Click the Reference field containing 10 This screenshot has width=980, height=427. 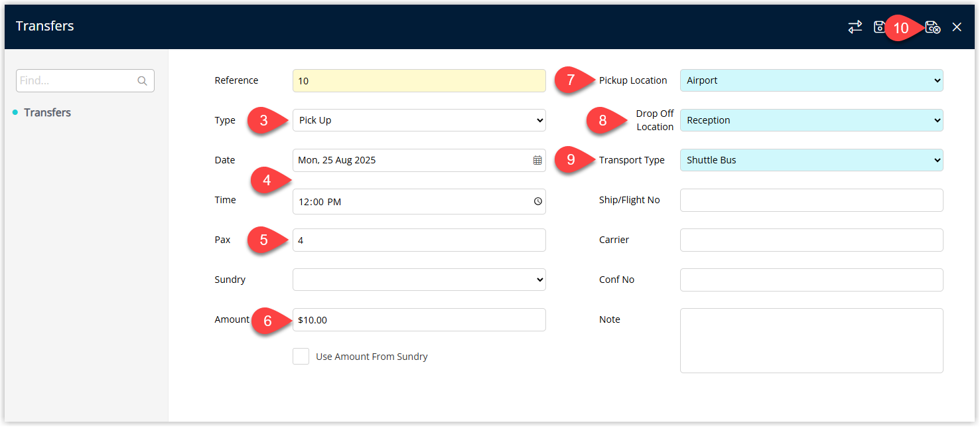(419, 80)
